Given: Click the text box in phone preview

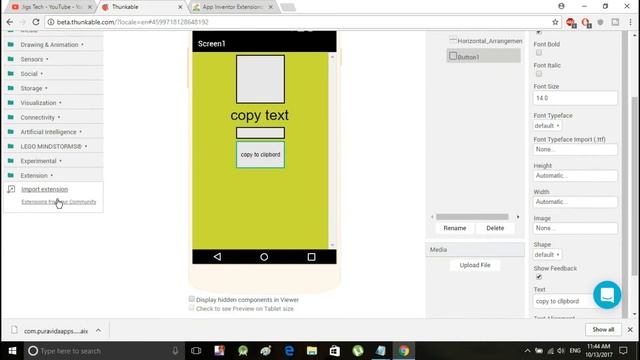Looking at the screenshot, I should [x=260, y=133].
